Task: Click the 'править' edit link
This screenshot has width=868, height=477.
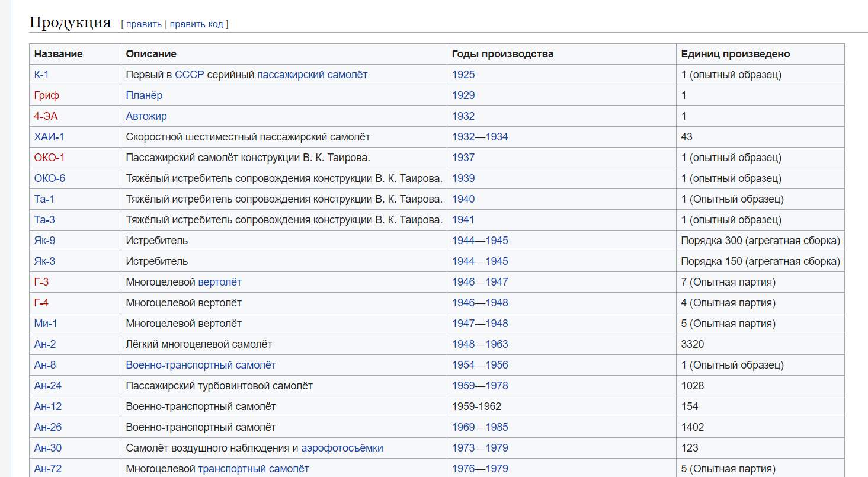Action: (x=143, y=24)
